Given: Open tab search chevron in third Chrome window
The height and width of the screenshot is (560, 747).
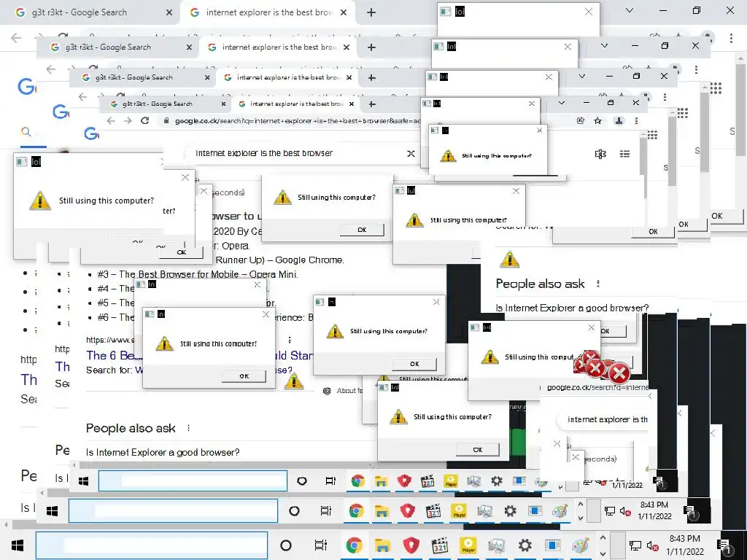Looking at the screenshot, I should [x=581, y=76].
